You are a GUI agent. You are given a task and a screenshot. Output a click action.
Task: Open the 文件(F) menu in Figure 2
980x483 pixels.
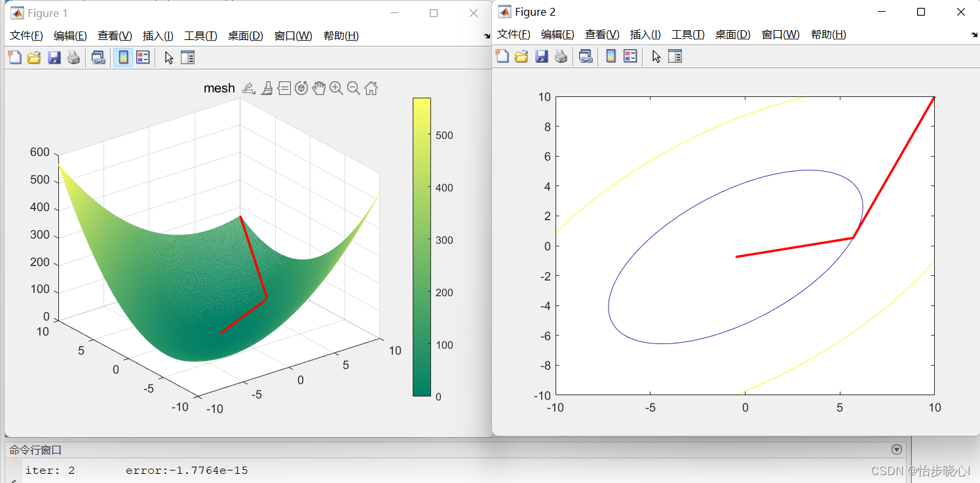(x=514, y=35)
